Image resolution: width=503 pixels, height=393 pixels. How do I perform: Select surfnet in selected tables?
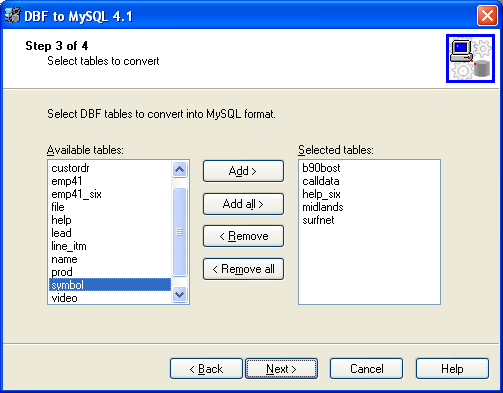coord(369,220)
